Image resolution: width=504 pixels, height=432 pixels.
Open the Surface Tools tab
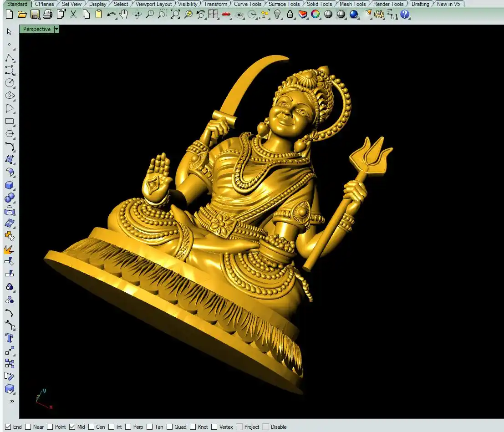point(284,4)
